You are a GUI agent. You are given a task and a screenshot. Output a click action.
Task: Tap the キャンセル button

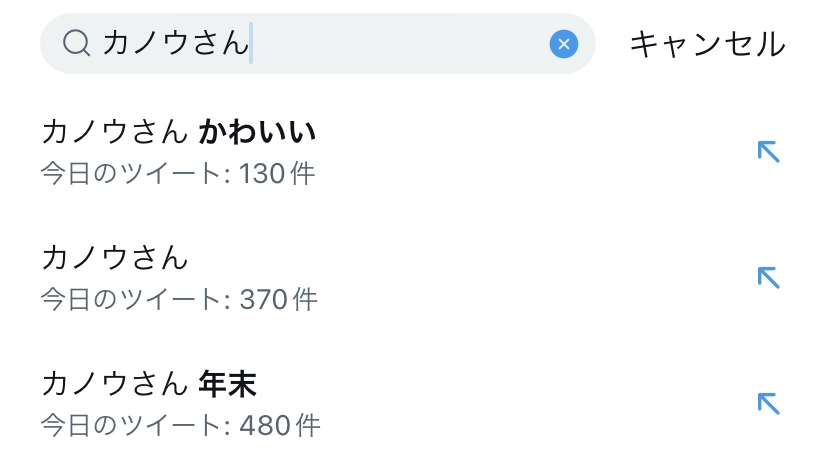707,44
